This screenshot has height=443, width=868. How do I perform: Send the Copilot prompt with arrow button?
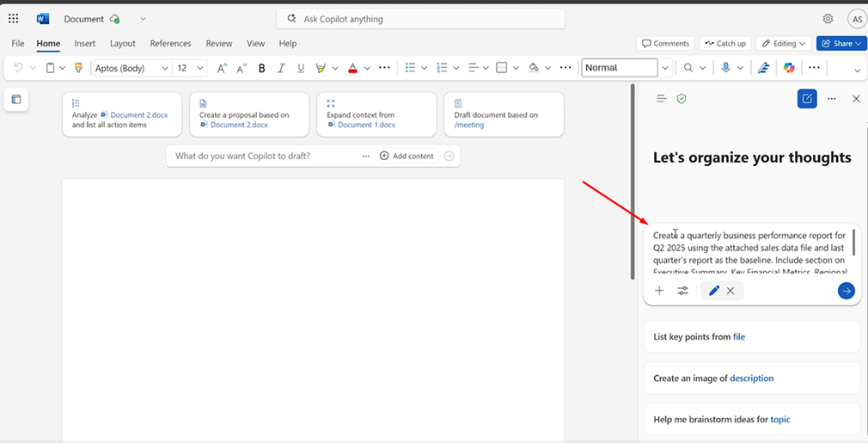pyautogui.click(x=846, y=291)
